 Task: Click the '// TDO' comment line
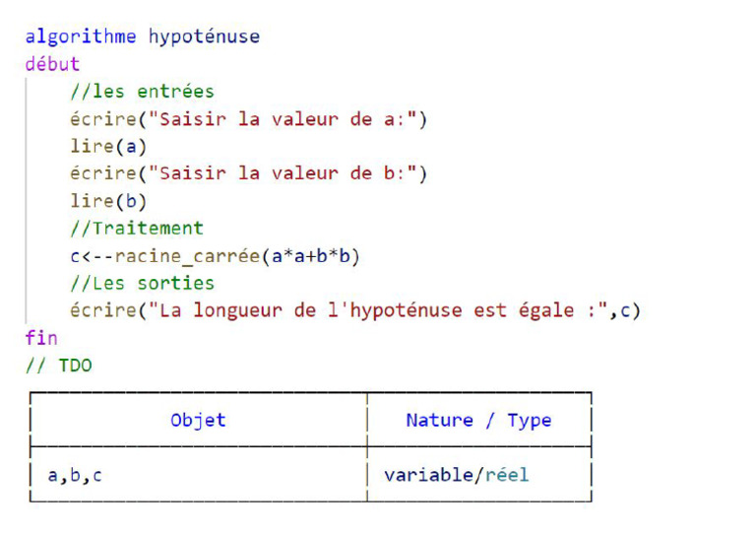click(x=58, y=366)
